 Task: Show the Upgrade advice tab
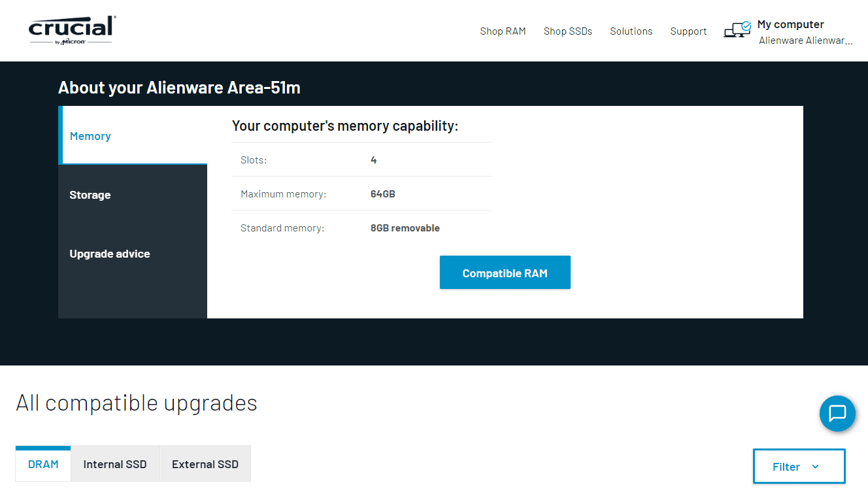point(110,254)
